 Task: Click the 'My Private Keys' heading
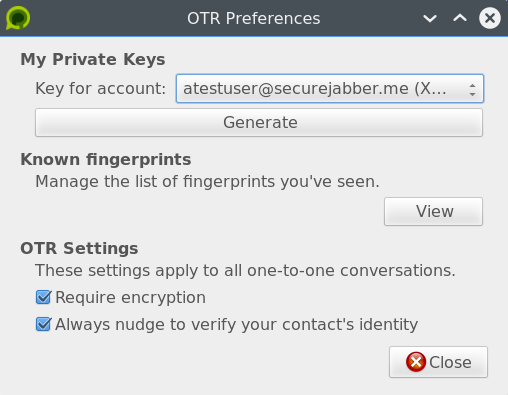pyautogui.click(x=93, y=60)
